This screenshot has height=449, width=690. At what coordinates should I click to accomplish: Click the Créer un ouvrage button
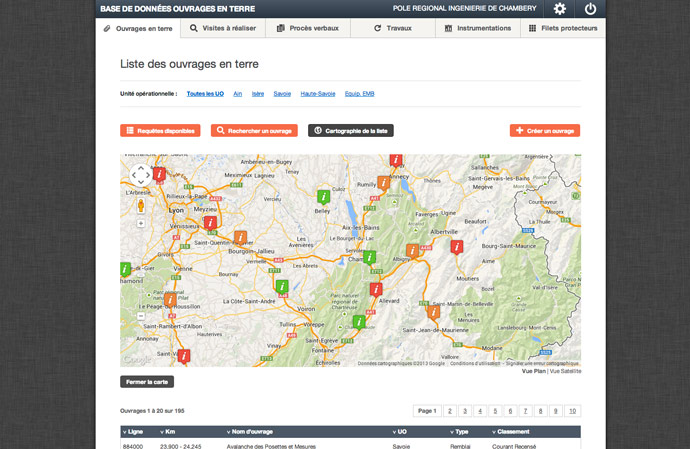[x=545, y=131]
